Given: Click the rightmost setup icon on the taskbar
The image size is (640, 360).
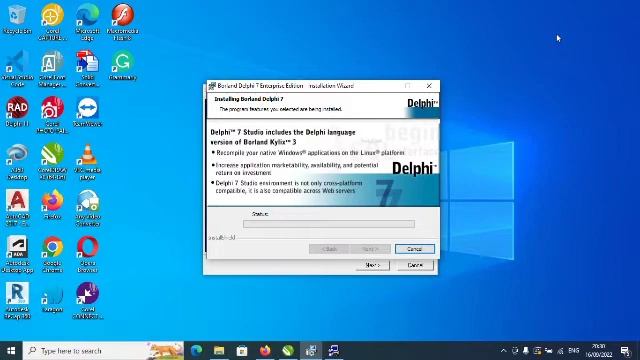Looking at the screenshot, I should point(334,351).
